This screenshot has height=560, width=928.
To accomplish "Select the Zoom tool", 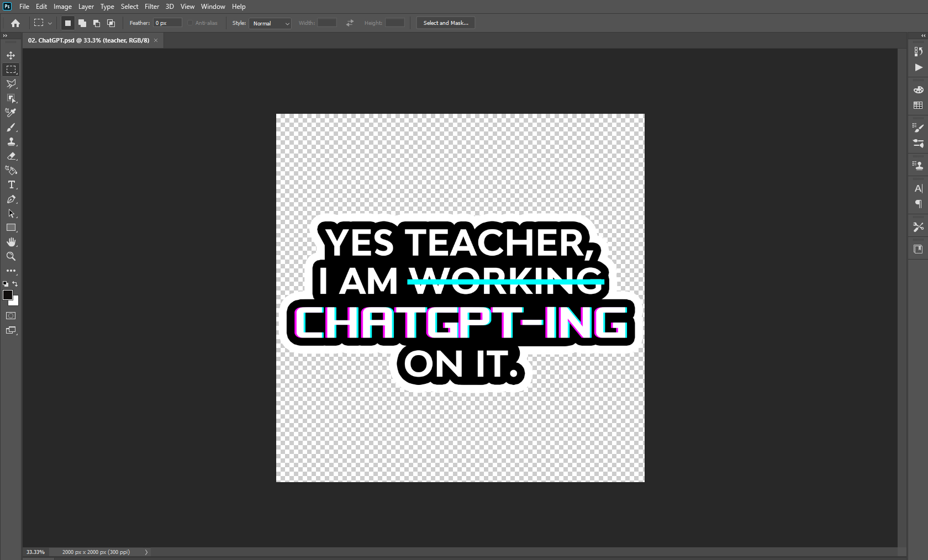I will 11,256.
